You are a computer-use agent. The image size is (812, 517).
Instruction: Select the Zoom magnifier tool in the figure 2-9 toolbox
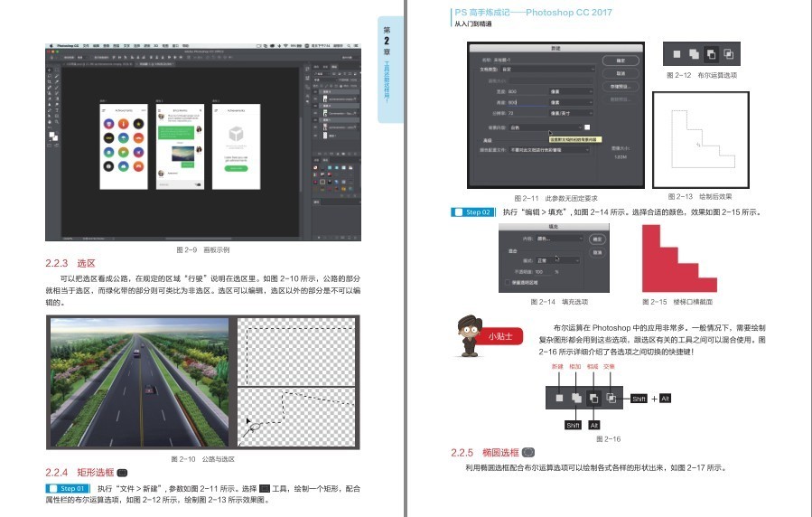[x=57, y=122]
